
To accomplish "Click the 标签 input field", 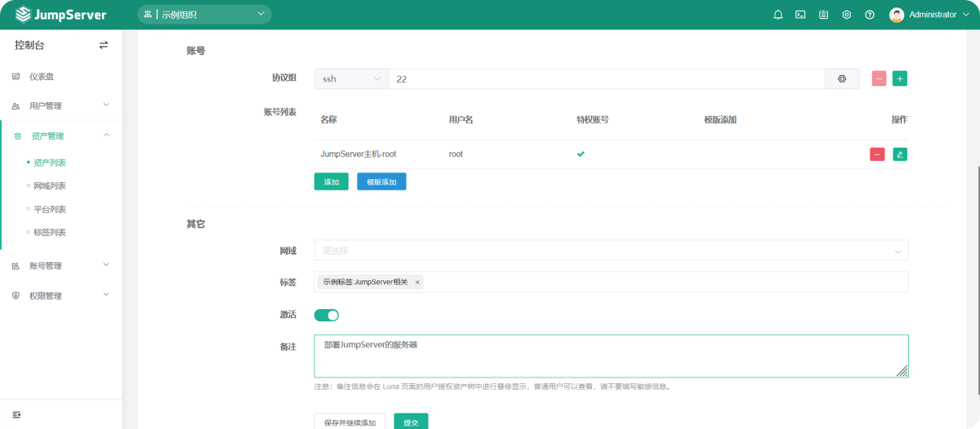I will click(x=611, y=282).
